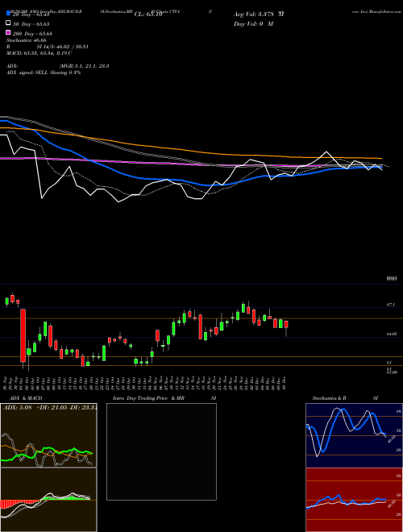Click the last red candlestick on the chart
The height and width of the screenshot is (532, 403).
pyautogui.click(x=286, y=324)
